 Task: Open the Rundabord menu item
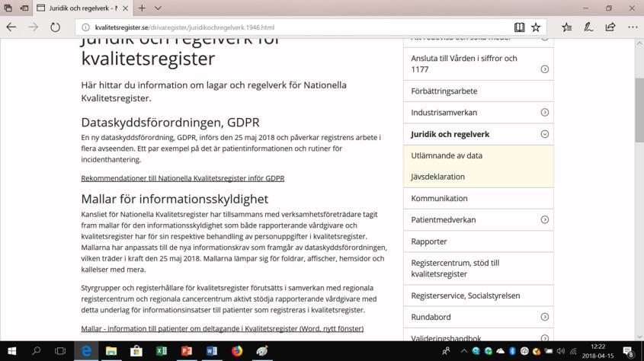(x=431, y=317)
